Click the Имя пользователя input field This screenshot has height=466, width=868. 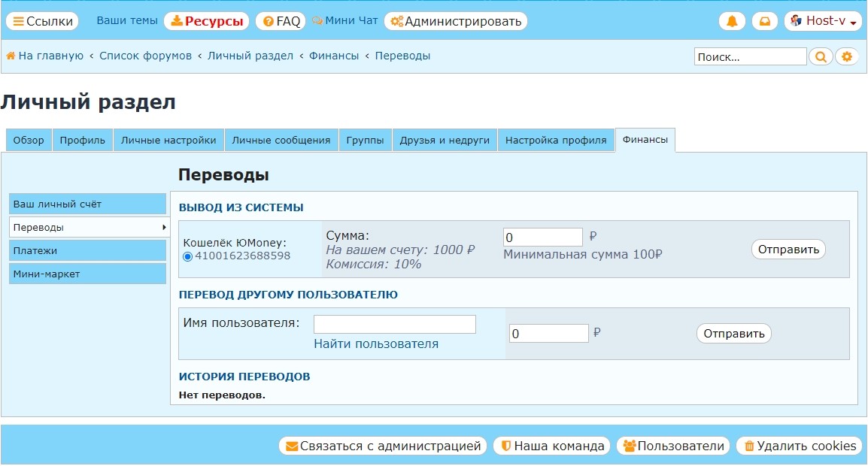click(394, 324)
